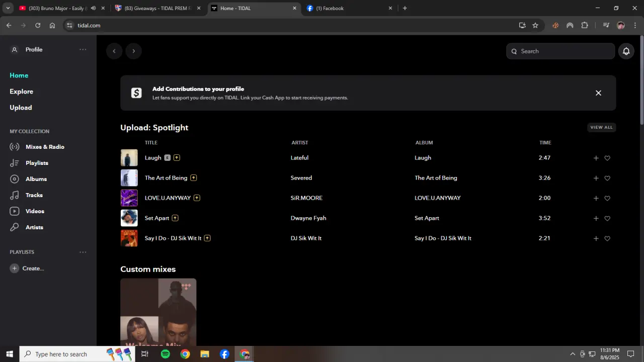The image size is (644, 362).
Task: Play Laugh track cover thumbnail
Action: pyautogui.click(x=129, y=158)
